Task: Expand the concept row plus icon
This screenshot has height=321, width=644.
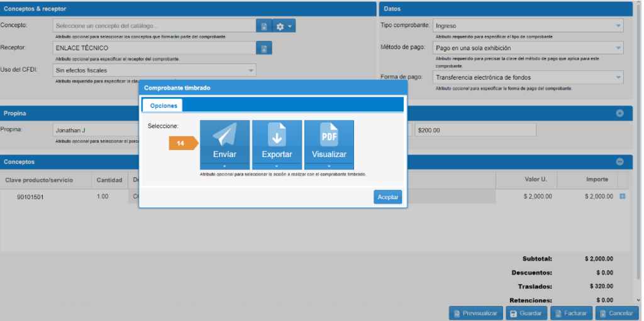Action: [623, 197]
